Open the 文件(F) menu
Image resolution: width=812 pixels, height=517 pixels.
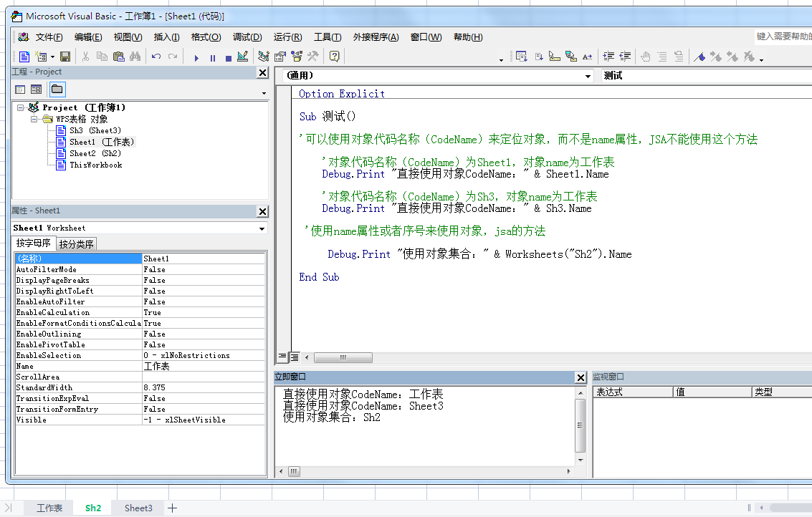[49, 37]
